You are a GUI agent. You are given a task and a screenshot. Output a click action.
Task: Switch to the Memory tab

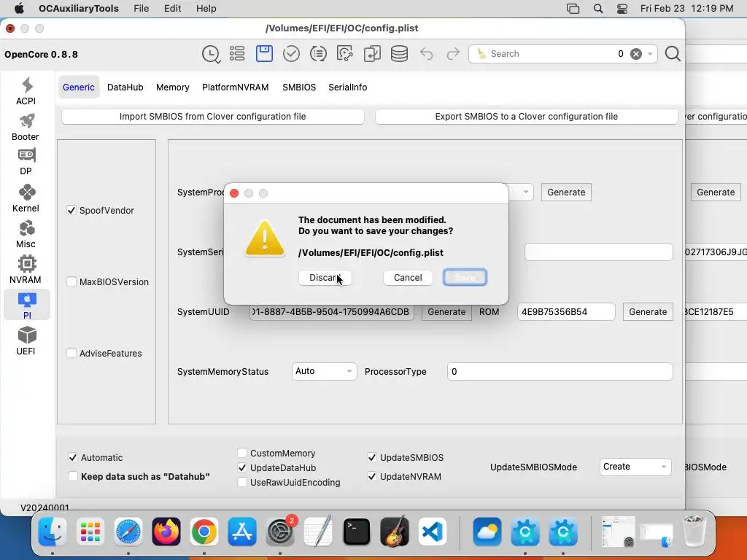172,87
